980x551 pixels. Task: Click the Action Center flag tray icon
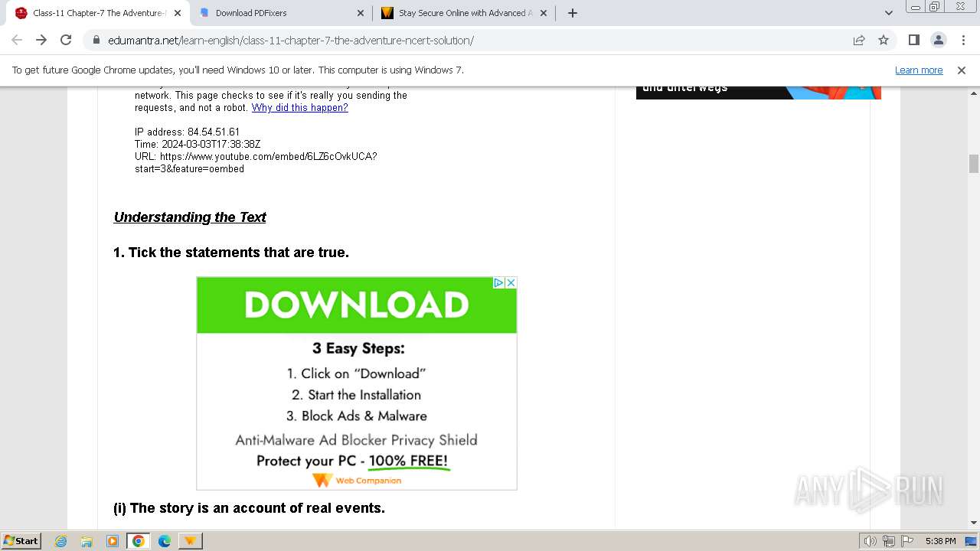[907, 541]
